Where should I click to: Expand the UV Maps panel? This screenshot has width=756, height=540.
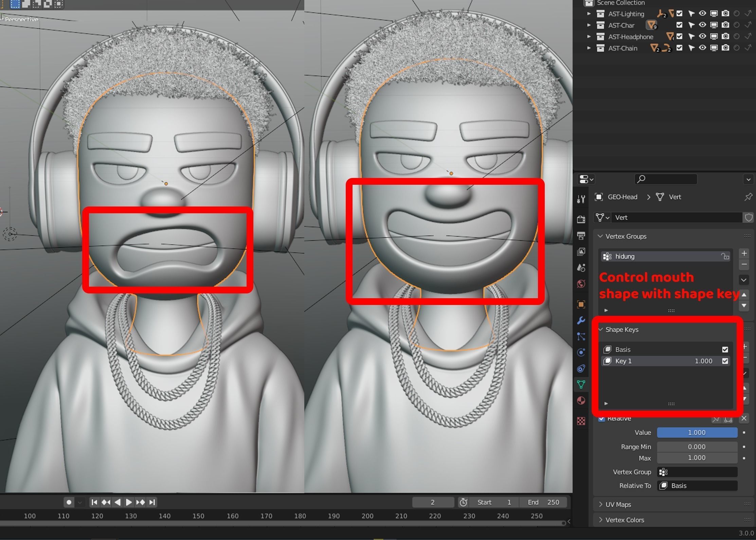[x=618, y=504]
